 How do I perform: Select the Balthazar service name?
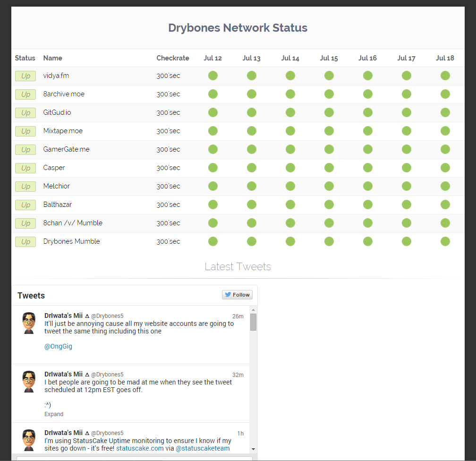58,205
